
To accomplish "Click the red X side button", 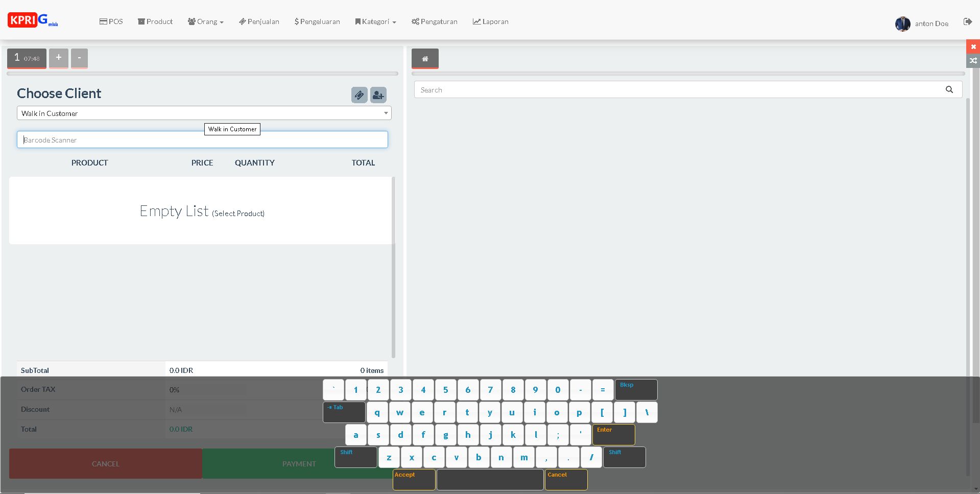I will tap(973, 46).
